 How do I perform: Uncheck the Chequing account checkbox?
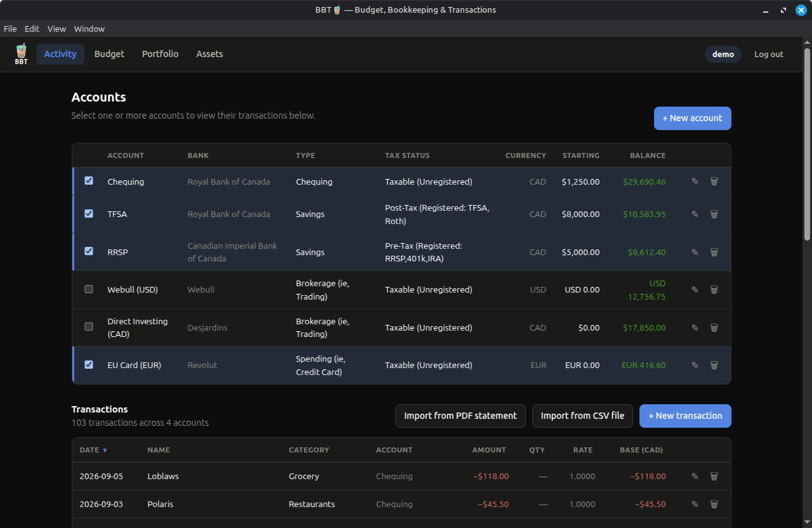[x=89, y=181]
